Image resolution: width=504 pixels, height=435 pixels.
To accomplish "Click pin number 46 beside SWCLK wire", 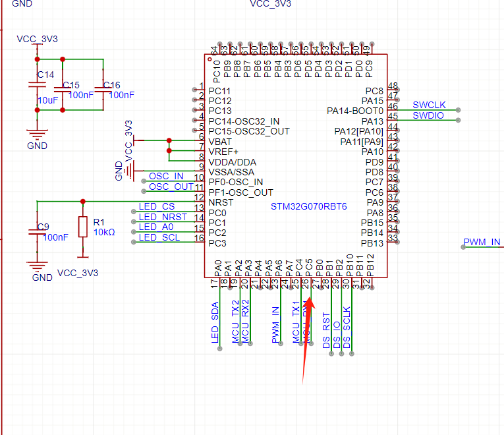I will pyautogui.click(x=393, y=106).
